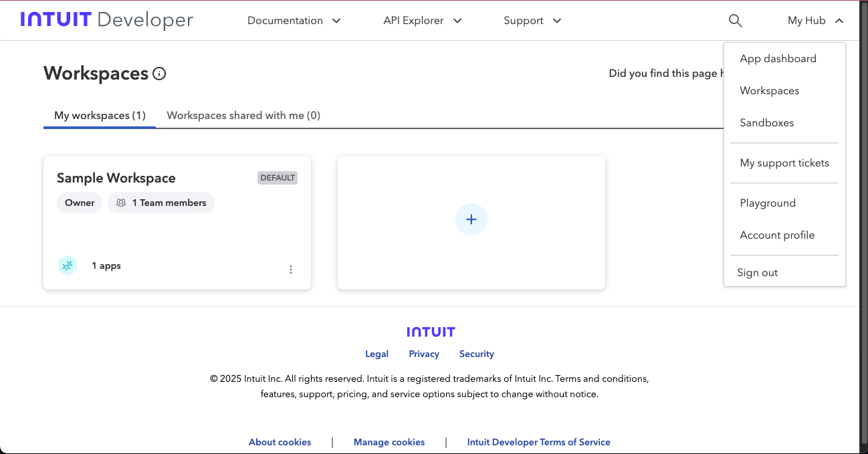Click the DEFAULT badge on Sample Workspace
The width and height of the screenshot is (868, 454).
[278, 178]
